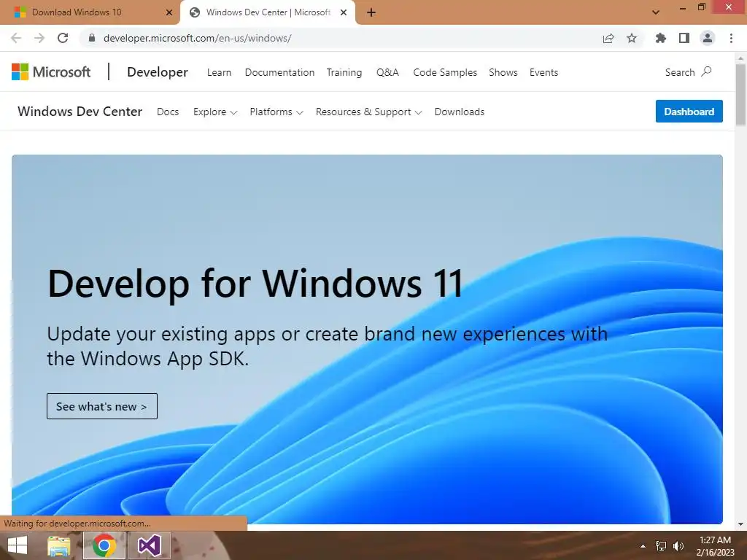
Task: Open Docs in Dev Center nav
Action: click(168, 112)
